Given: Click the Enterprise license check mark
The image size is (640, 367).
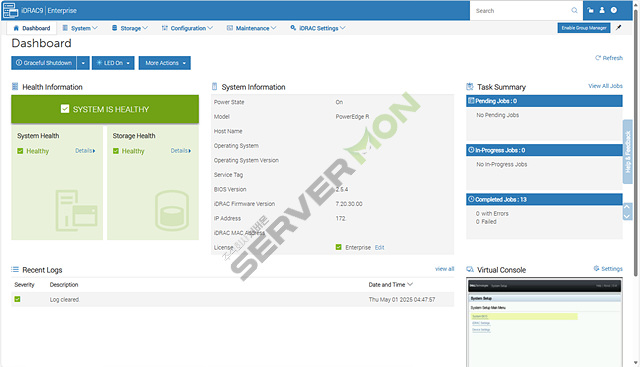Looking at the screenshot, I should (338, 247).
